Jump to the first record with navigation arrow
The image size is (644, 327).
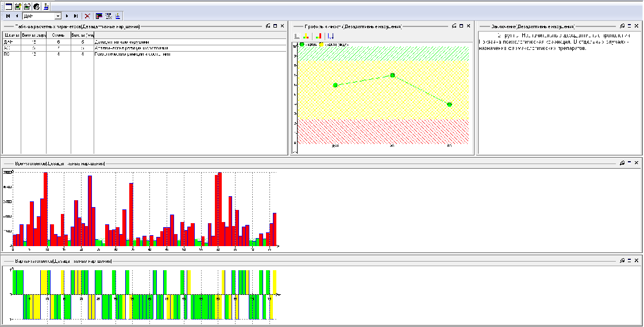click(x=8, y=16)
